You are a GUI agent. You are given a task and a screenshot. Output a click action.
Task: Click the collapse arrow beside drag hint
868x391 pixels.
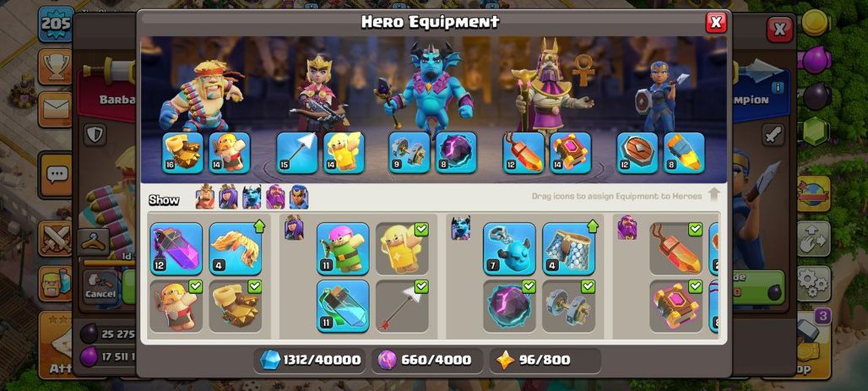(714, 194)
